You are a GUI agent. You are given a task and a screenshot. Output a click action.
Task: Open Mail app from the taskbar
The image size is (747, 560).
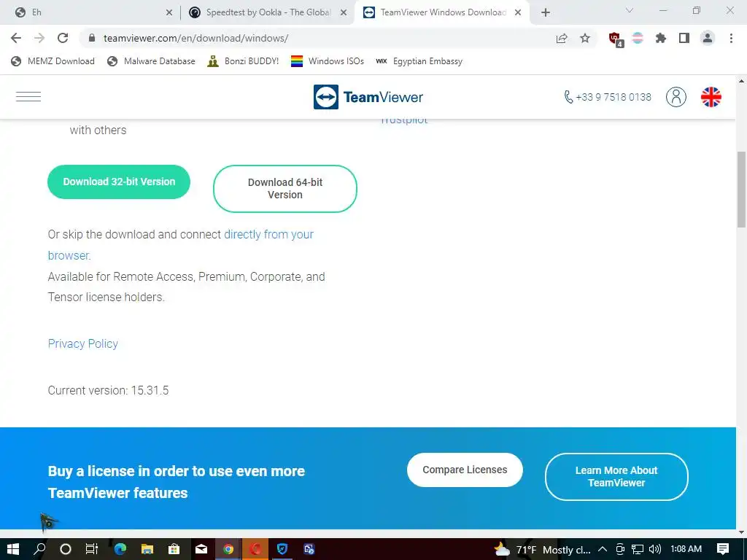pyautogui.click(x=201, y=549)
